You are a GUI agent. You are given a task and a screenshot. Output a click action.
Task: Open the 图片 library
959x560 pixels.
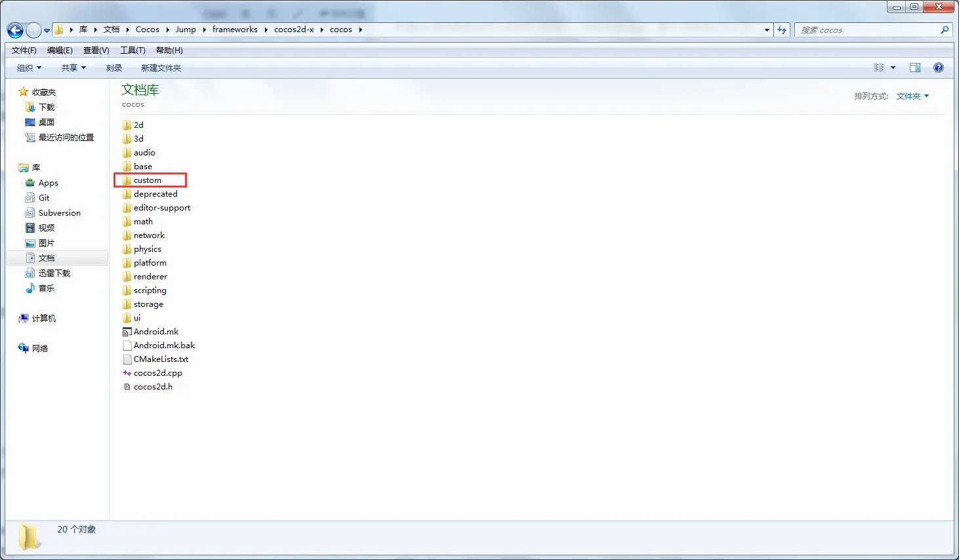[x=39, y=243]
